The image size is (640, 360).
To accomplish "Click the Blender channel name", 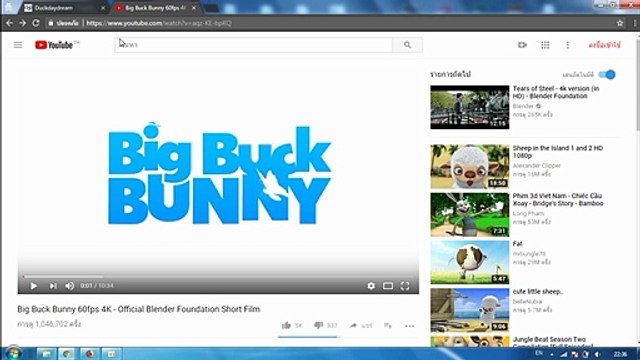I will pyautogui.click(x=523, y=106).
